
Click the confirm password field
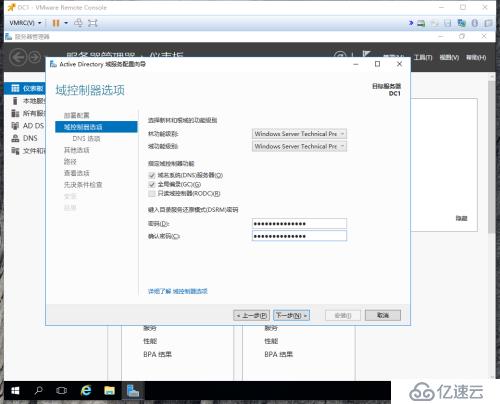pyautogui.click(x=299, y=236)
